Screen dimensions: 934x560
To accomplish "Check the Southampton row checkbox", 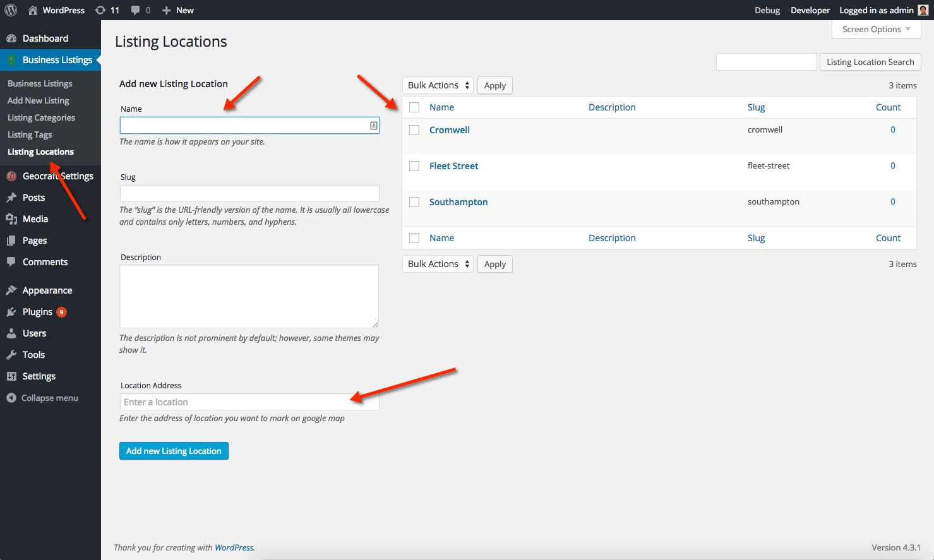I will [414, 202].
